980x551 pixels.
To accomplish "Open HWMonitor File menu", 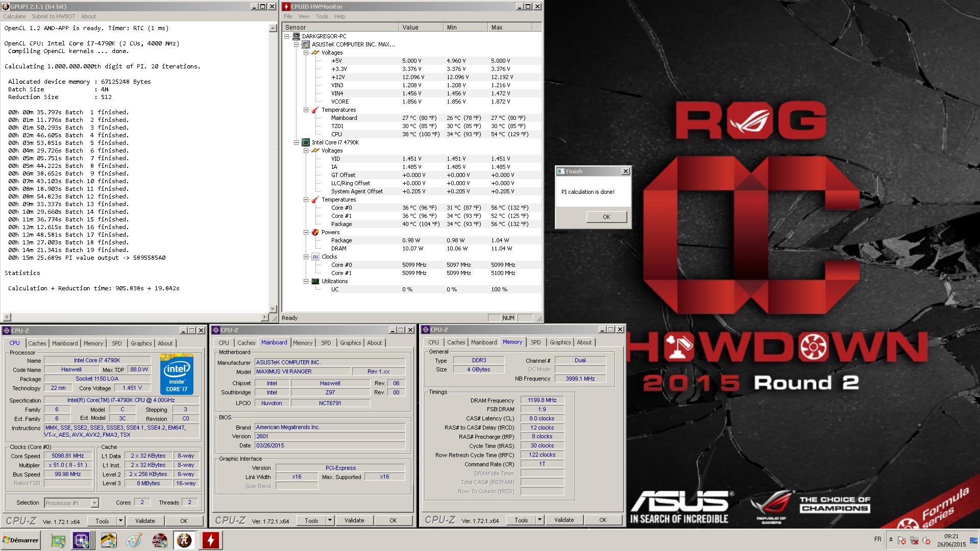I will pos(288,16).
